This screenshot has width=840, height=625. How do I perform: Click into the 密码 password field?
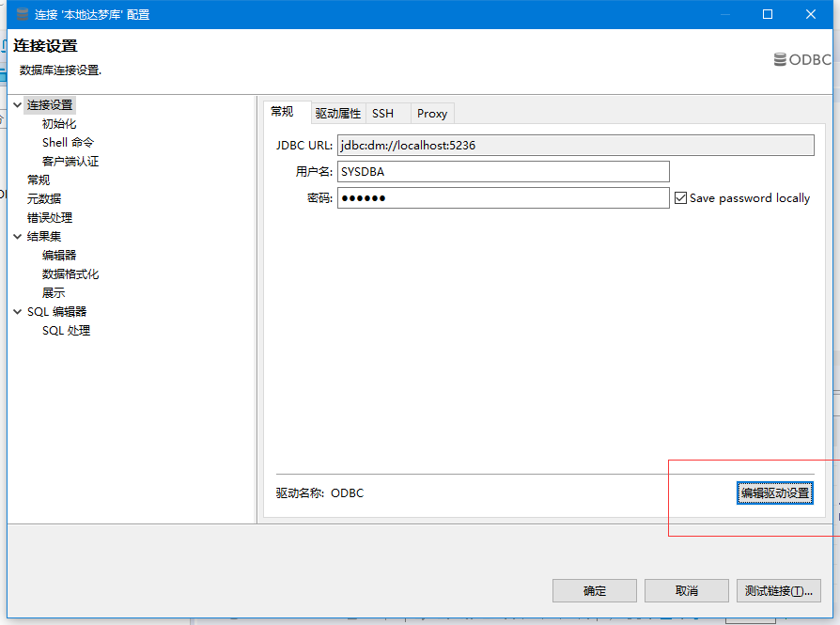coord(504,197)
